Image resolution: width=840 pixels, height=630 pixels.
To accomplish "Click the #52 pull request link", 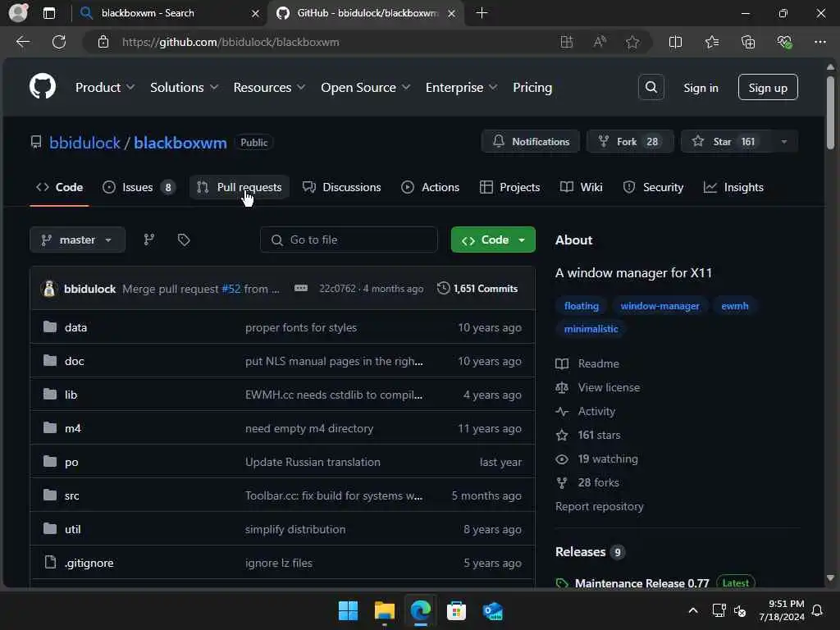I will [231, 289].
